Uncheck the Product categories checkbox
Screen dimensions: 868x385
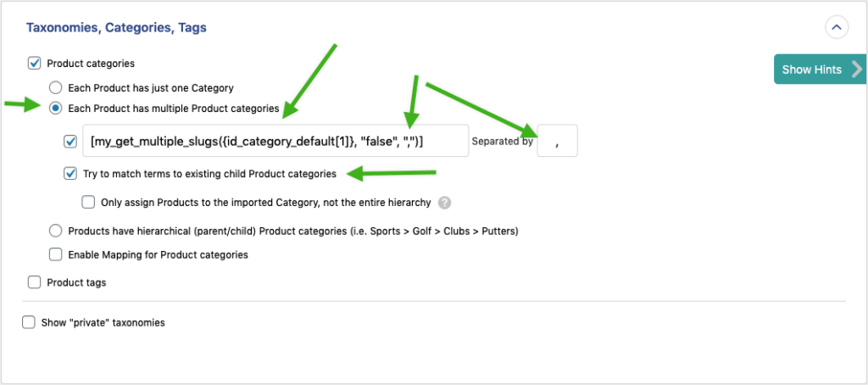tap(35, 63)
